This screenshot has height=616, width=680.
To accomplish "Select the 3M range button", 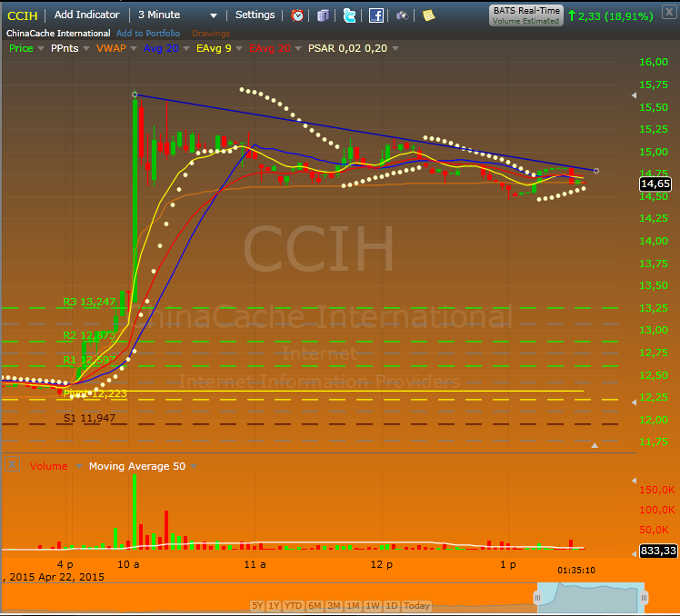I will pos(334,606).
